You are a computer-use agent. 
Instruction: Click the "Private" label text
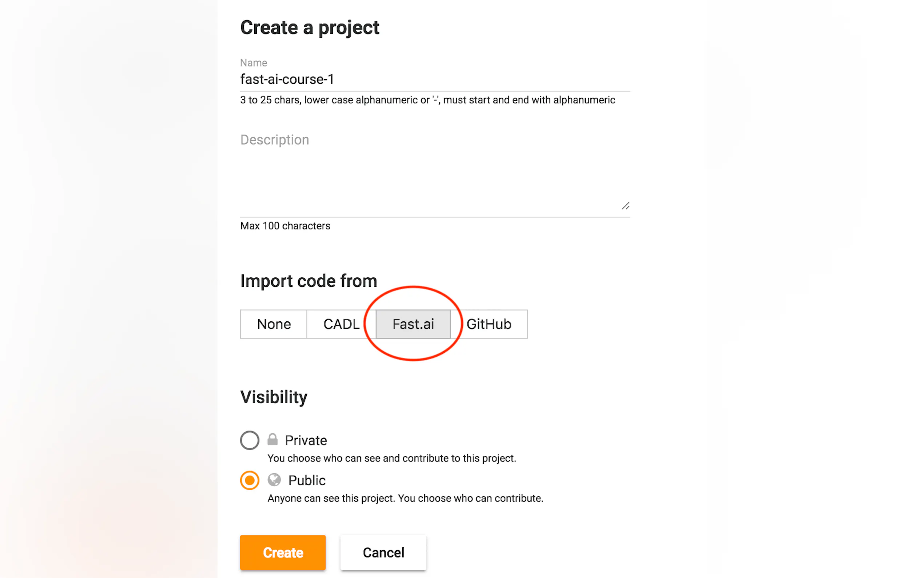pos(306,440)
